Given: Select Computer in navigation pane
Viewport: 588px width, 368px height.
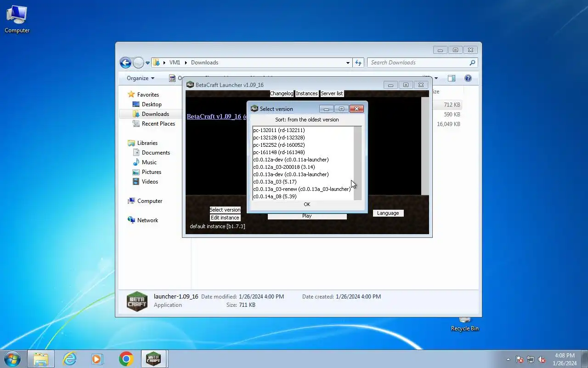Looking at the screenshot, I should (150, 201).
